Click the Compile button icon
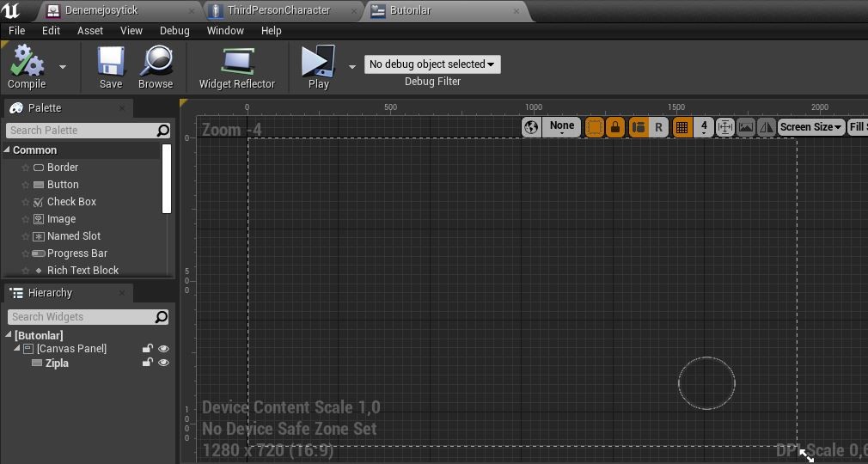 [x=27, y=61]
